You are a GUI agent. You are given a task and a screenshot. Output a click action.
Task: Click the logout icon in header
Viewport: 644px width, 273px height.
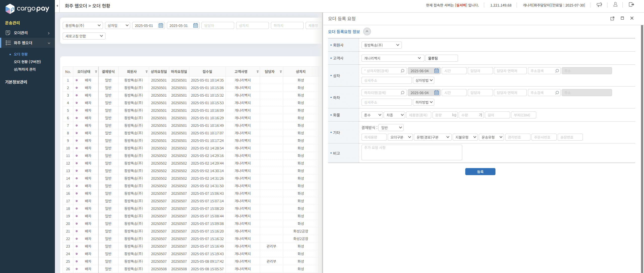(x=631, y=5)
